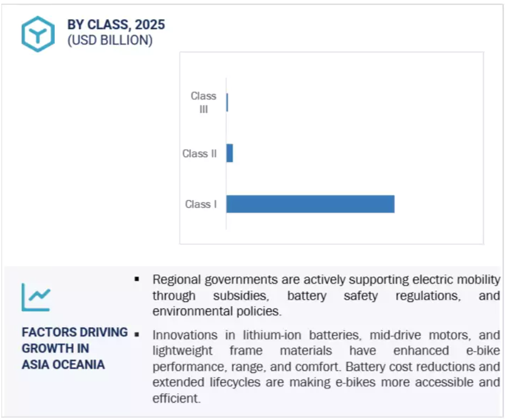This screenshot has height=420, width=505.
Task: Click the FACTORS DRIVING GROWTH heading
Action: pyautogui.click(x=75, y=340)
